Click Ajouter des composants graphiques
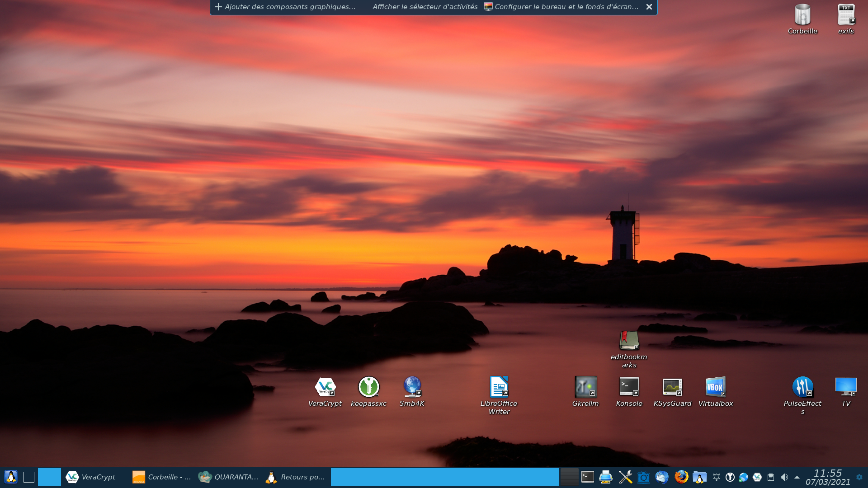 tap(285, 7)
